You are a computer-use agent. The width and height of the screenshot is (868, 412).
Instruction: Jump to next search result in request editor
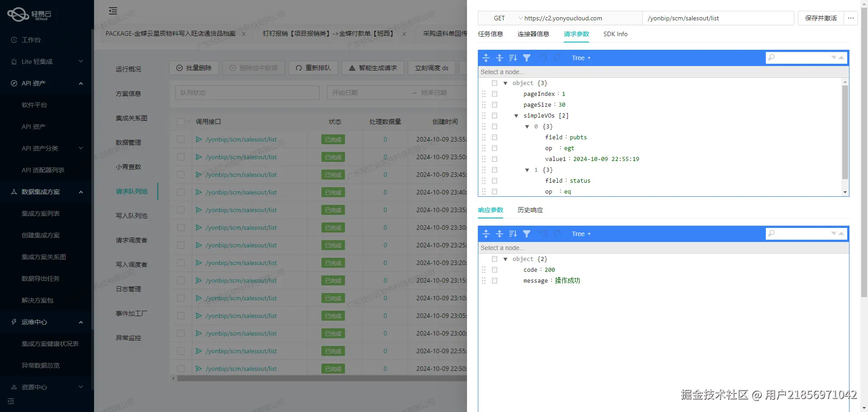pyautogui.click(x=834, y=58)
